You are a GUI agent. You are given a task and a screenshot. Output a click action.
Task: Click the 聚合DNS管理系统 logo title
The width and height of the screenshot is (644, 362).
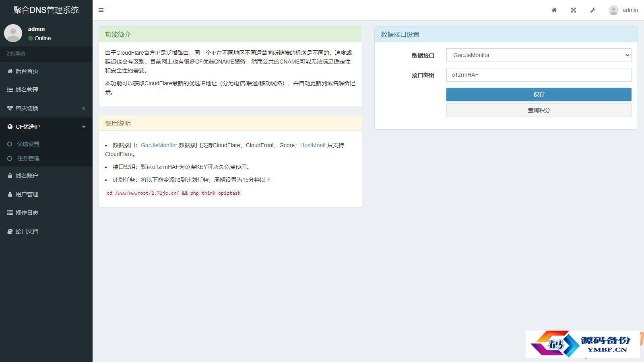point(46,10)
